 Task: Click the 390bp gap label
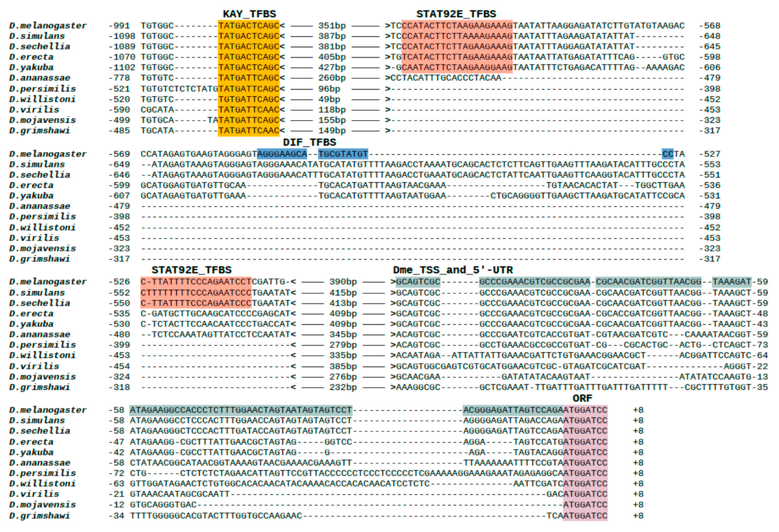point(343,282)
